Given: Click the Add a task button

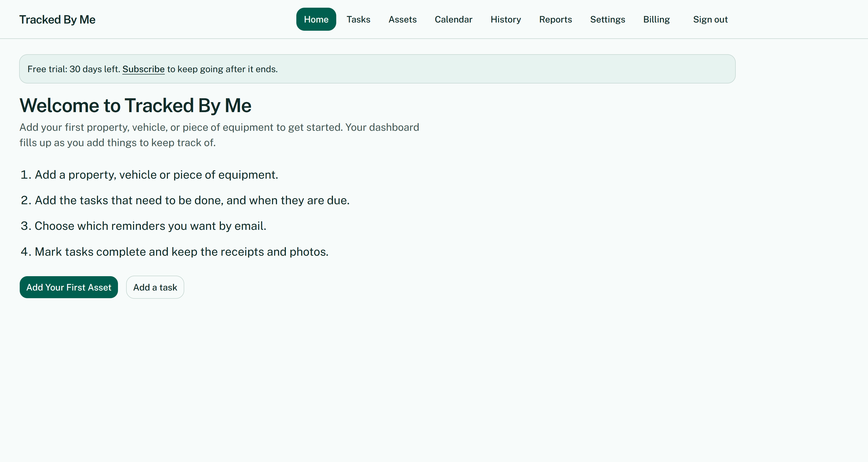Looking at the screenshot, I should 155,287.
